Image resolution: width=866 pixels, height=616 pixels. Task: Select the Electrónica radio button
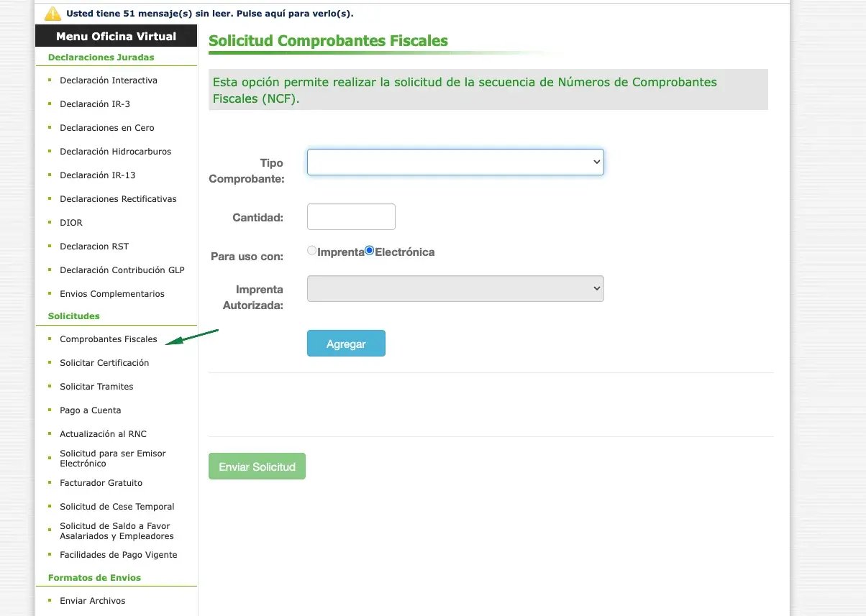click(x=370, y=251)
